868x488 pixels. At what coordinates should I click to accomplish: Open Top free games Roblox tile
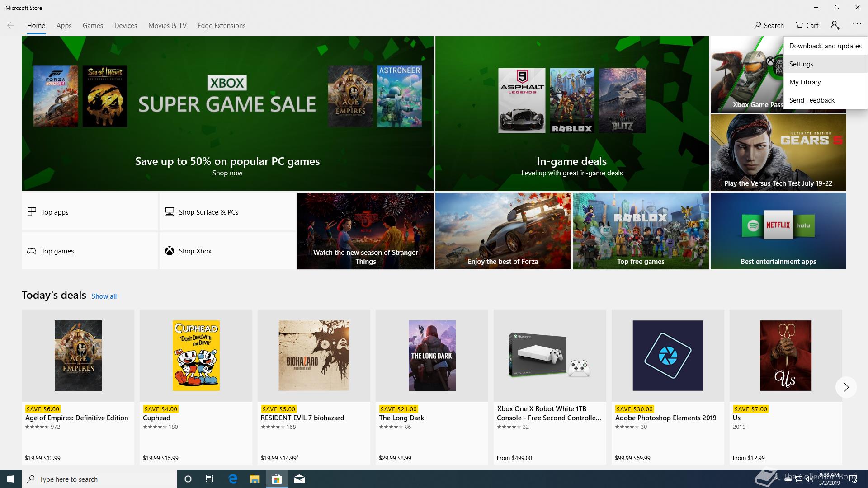click(x=641, y=231)
